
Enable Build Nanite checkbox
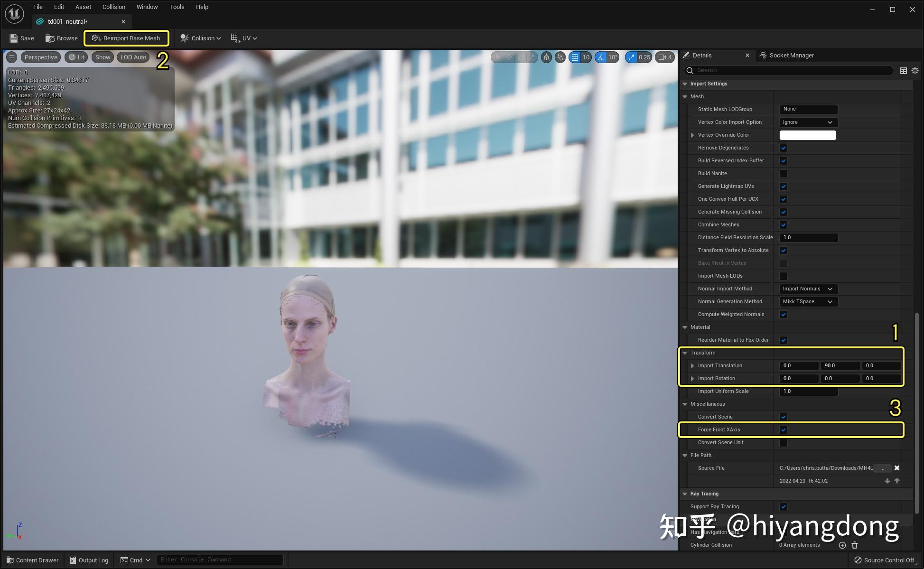click(784, 174)
